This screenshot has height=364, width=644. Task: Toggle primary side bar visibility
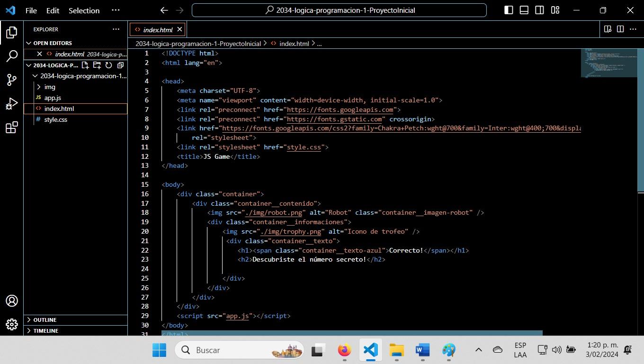point(509,10)
